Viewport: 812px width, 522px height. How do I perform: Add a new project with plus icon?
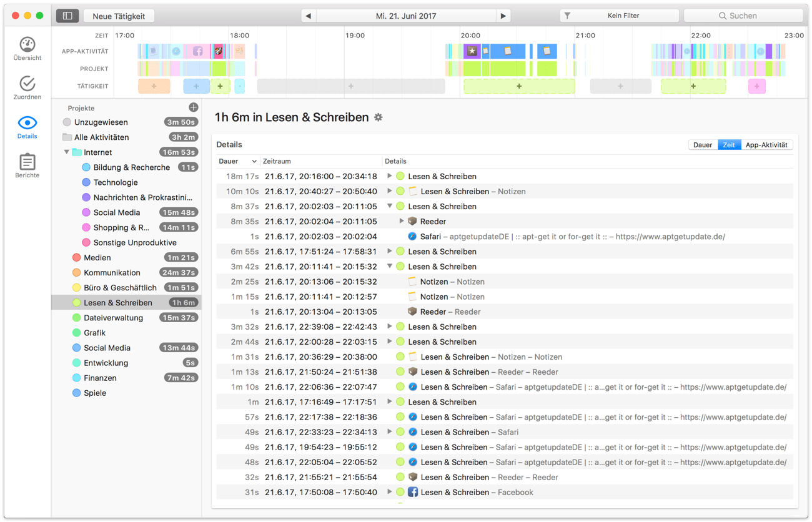pyautogui.click(x=193, y=107)
